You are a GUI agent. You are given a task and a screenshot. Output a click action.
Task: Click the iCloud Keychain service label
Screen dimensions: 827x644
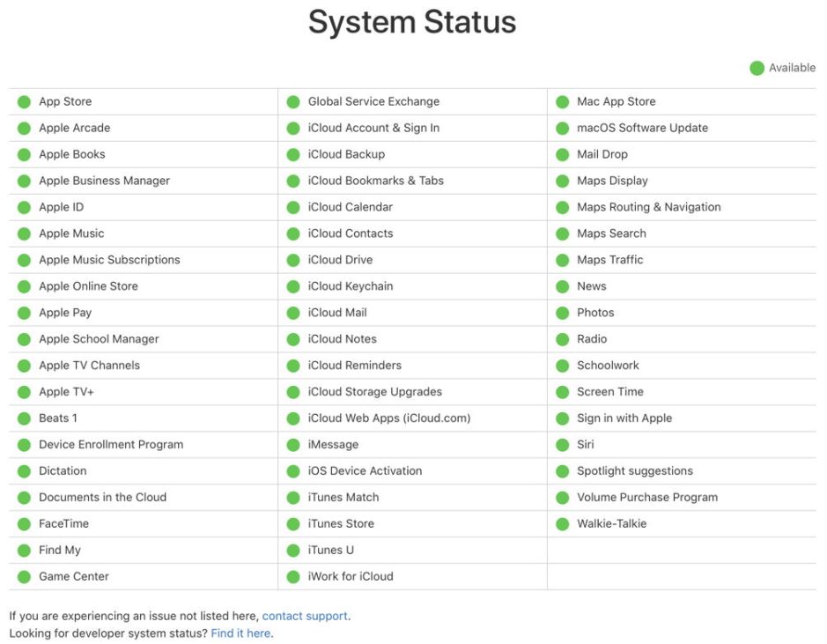pyautogui.click(x=351, y=286)
